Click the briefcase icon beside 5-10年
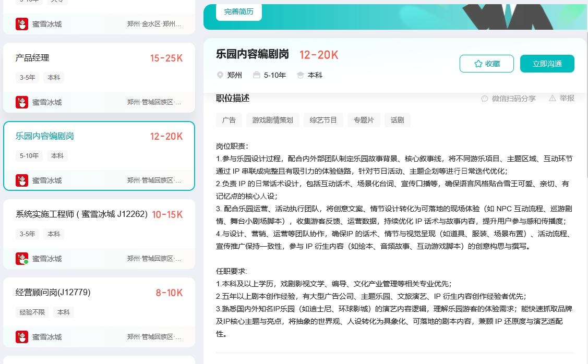The height and width of the screenshot is (364, 588). pyautogui.click(x=256, y=75)
